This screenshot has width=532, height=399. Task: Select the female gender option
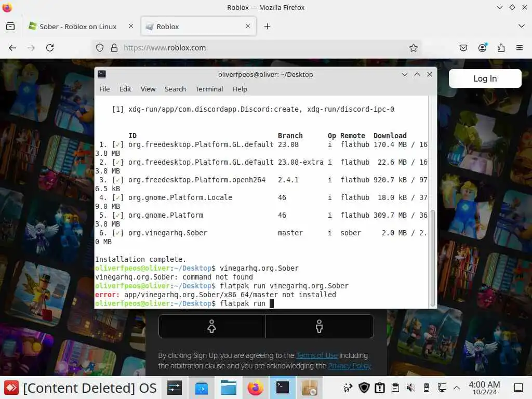(x=212, y=326)
